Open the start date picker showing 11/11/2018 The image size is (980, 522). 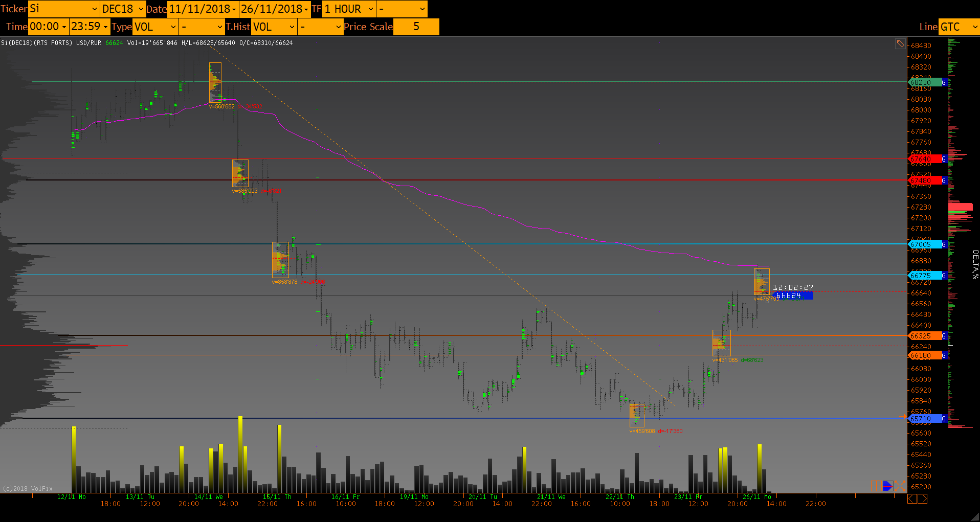[x=203, y=9]
